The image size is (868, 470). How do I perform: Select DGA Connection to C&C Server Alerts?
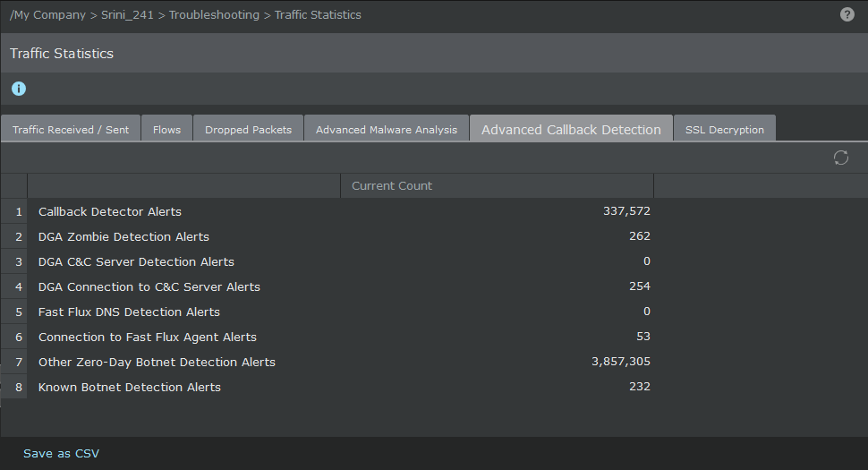pyautogui.click(x=434, y=286)
